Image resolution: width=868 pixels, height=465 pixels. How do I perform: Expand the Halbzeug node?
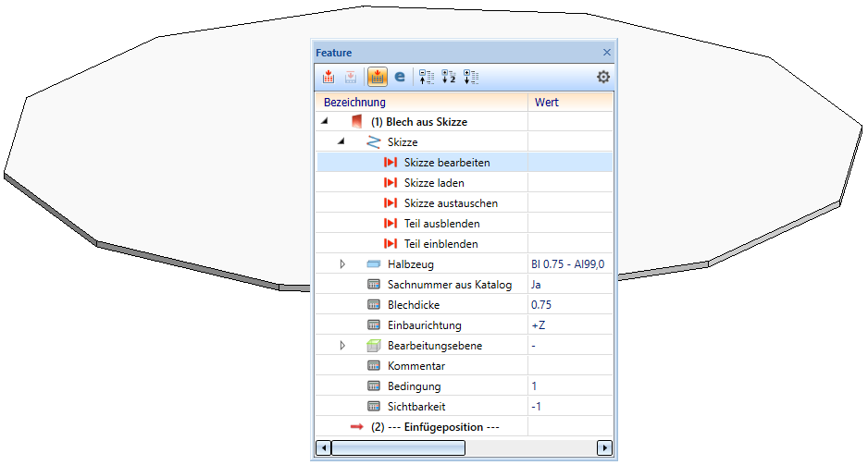point(342,264)
